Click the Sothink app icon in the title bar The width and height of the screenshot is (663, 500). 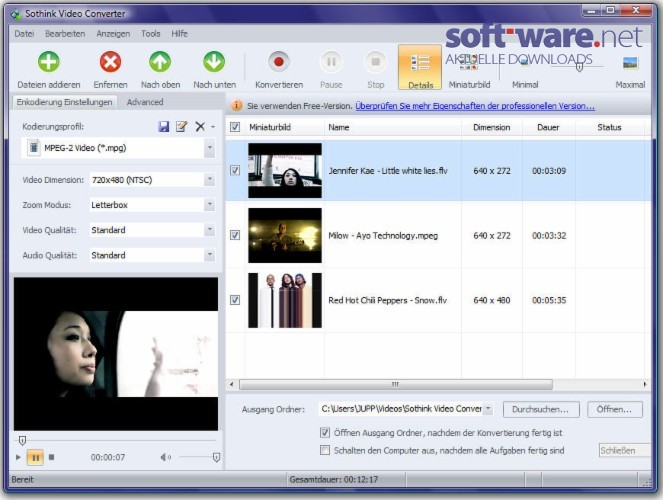click(x=16, y=14)
